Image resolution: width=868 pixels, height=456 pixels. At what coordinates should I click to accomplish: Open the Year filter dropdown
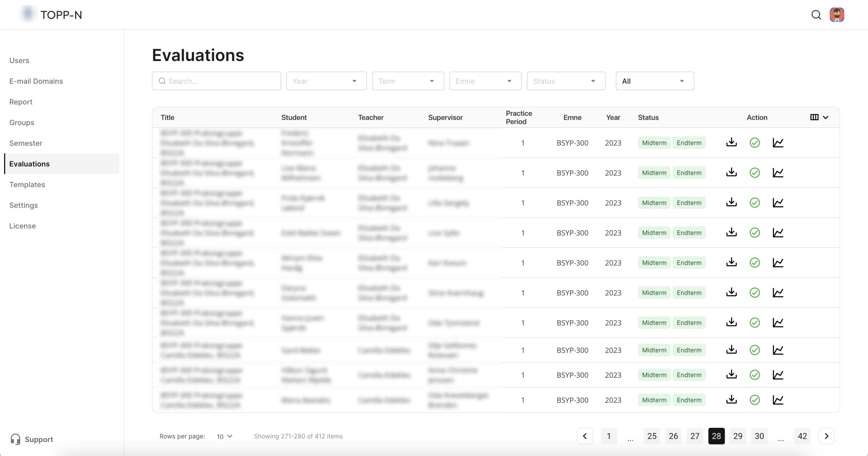click(326, 81)
